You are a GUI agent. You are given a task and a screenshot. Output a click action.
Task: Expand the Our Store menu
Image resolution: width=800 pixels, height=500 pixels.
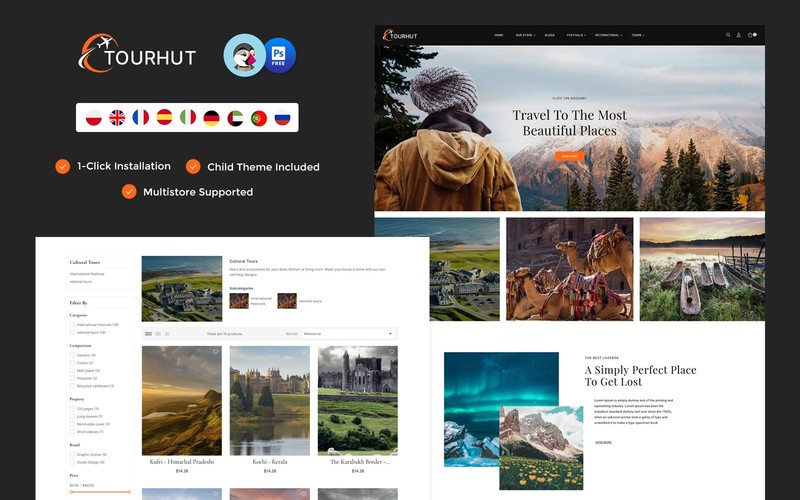coord(525,35)
